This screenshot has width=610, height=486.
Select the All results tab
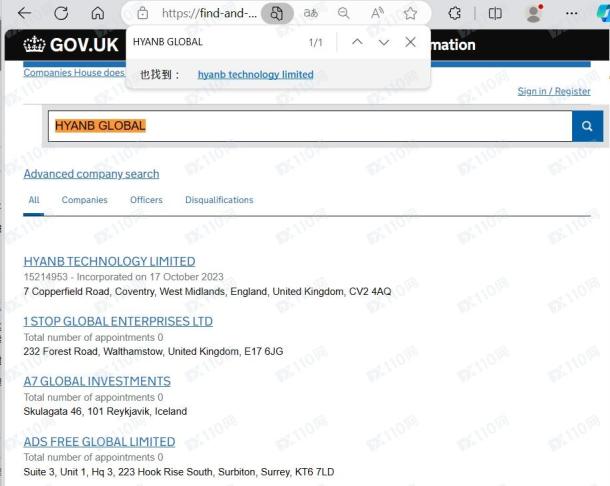click(34, 200)
